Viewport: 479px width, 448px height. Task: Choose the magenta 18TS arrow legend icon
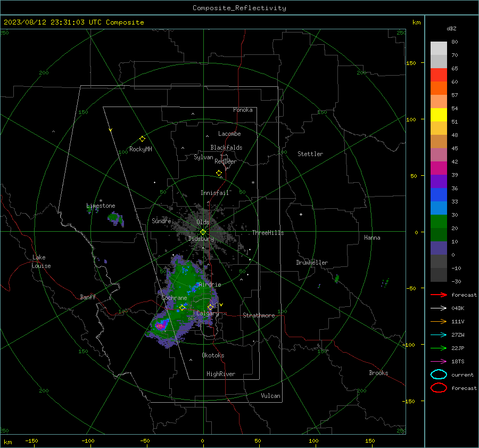pyautogui.click(x=439, y=362)
